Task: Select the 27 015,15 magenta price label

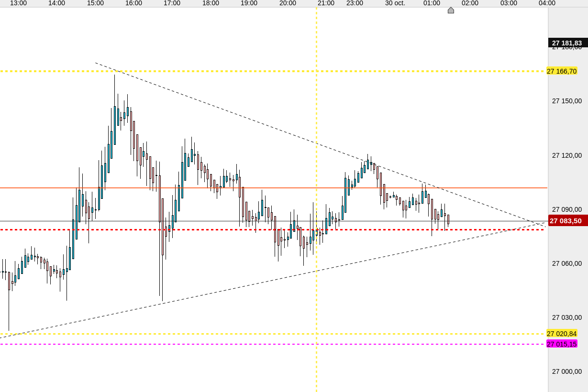Action: click(562, 344)
